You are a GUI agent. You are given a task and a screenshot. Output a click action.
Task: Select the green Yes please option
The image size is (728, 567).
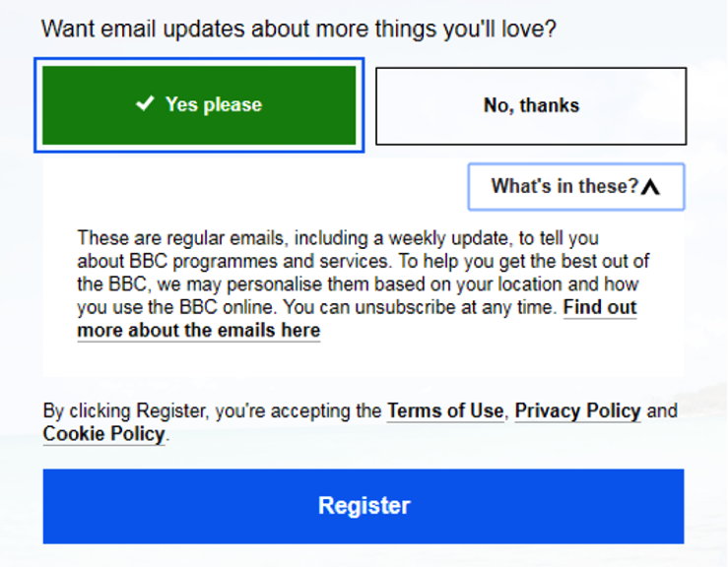click(x=199, y=105)
